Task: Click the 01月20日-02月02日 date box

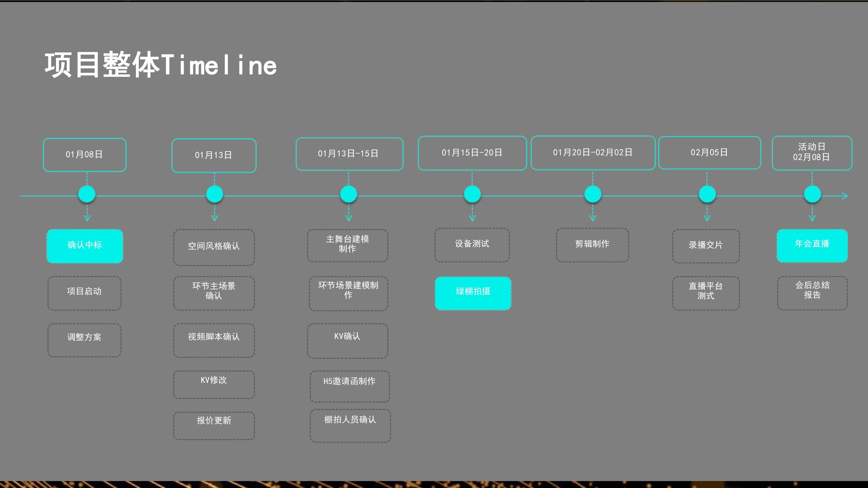Action: coord(593,153)
